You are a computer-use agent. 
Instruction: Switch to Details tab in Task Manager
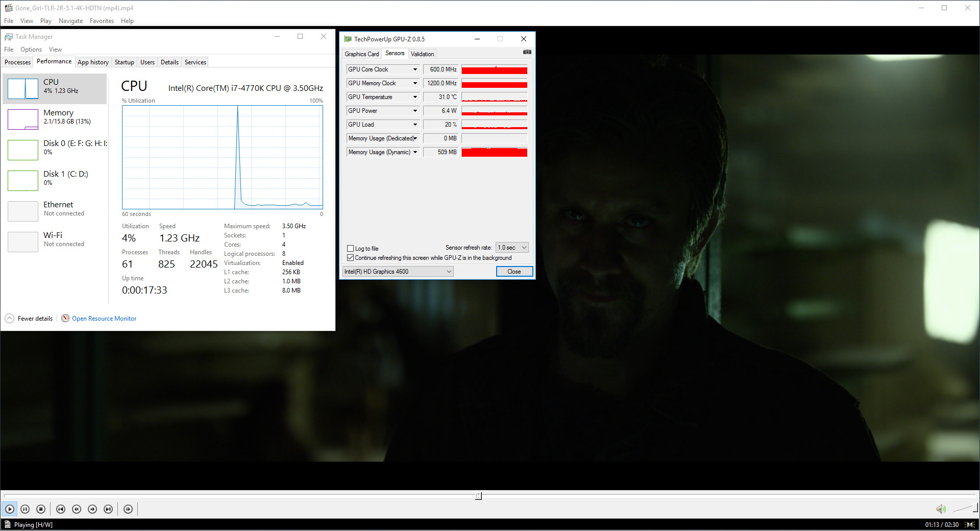pos(169,62)
